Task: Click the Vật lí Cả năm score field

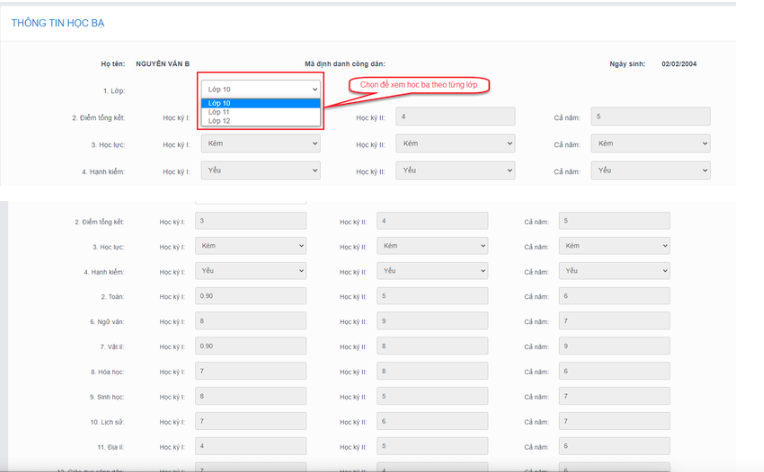Action: pos(614,346)
